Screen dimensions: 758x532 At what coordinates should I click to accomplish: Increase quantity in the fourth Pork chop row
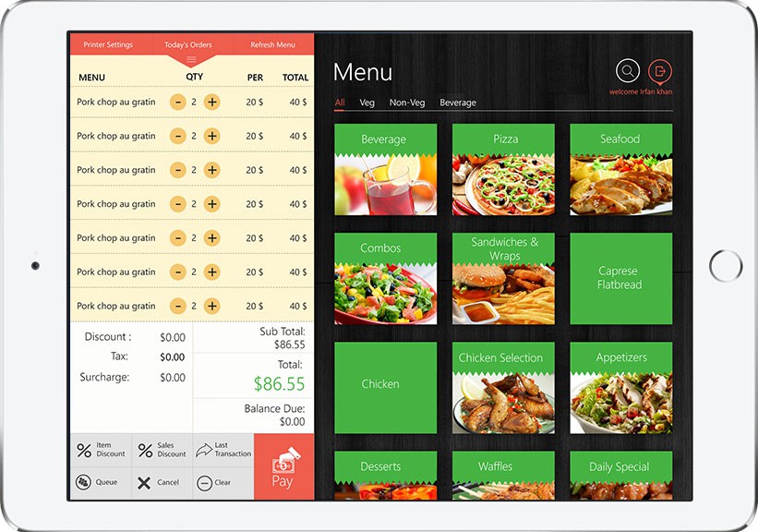click(211, 204)
